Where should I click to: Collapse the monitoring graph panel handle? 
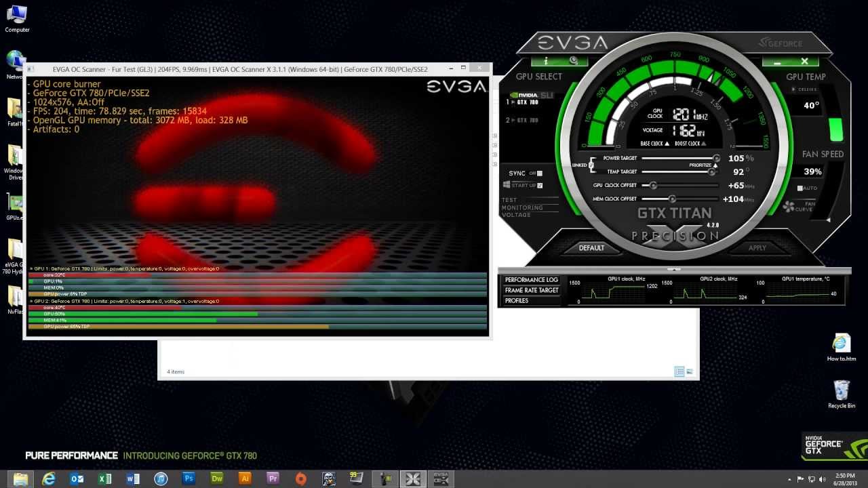(674, 270)
